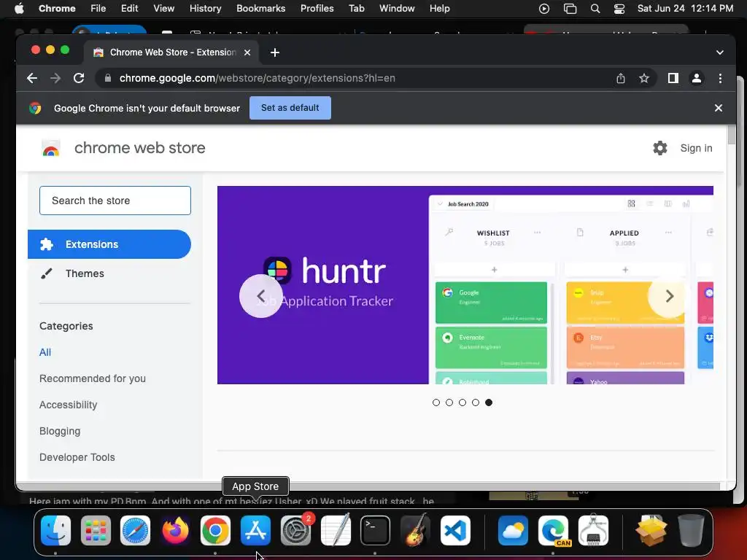Open a new tab with the plus button

275,52
